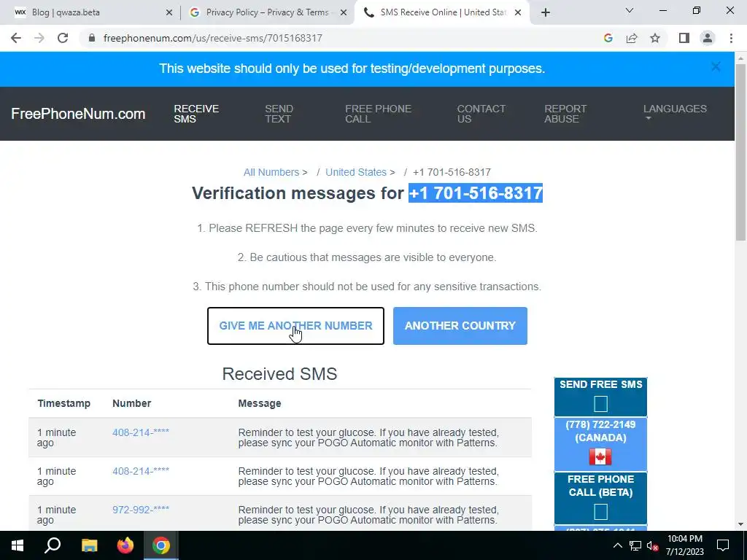This screenshot has width=747, height=560.
Task: Bookmark this page with the star
Action: (x=655, y=38)
